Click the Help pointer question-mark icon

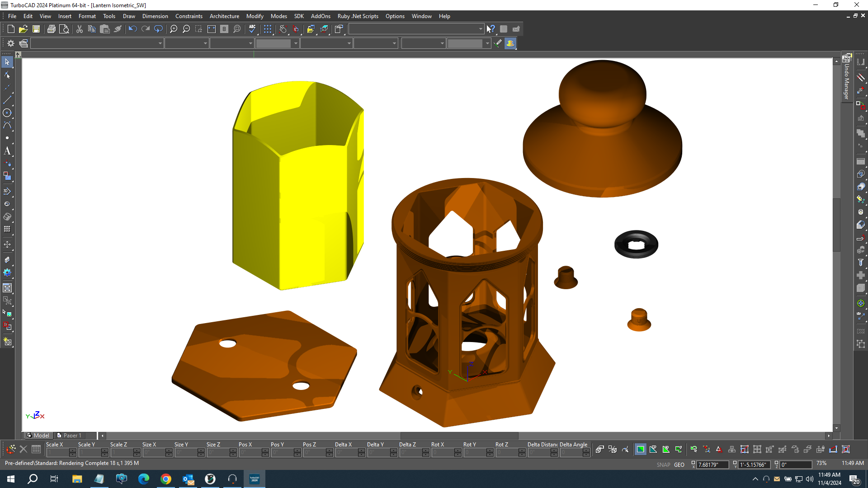click(x=491, y=29)
